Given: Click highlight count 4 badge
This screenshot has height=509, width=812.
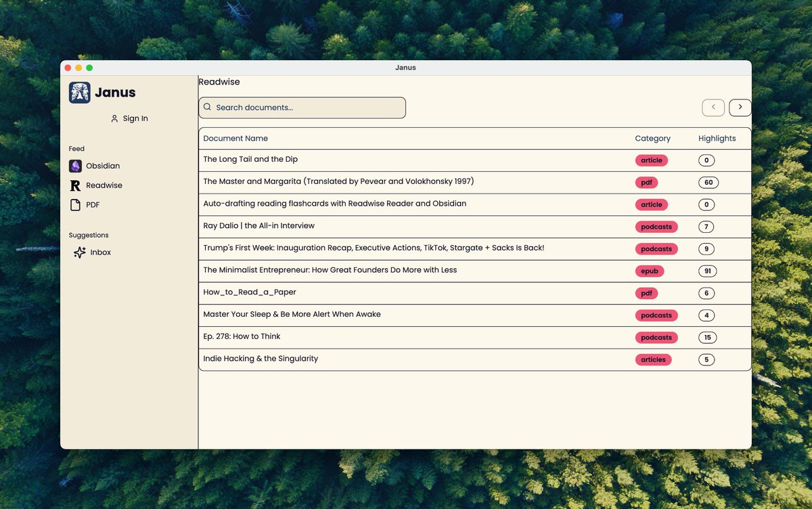Looking at the screenshot, I should click(x=706, y=315).
